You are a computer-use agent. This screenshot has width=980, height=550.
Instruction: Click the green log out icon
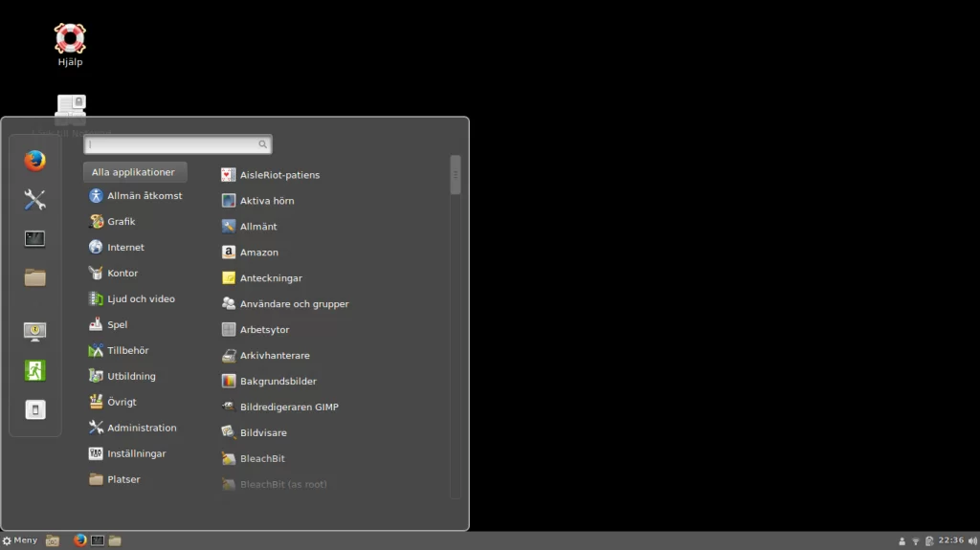pyautogui.click(x=35, y=370)
